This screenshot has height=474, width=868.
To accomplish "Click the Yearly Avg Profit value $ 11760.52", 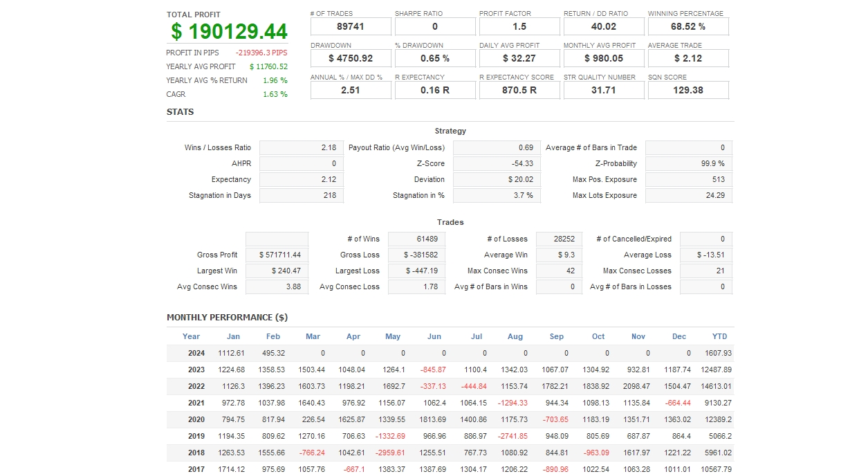I will click(268, 66).
